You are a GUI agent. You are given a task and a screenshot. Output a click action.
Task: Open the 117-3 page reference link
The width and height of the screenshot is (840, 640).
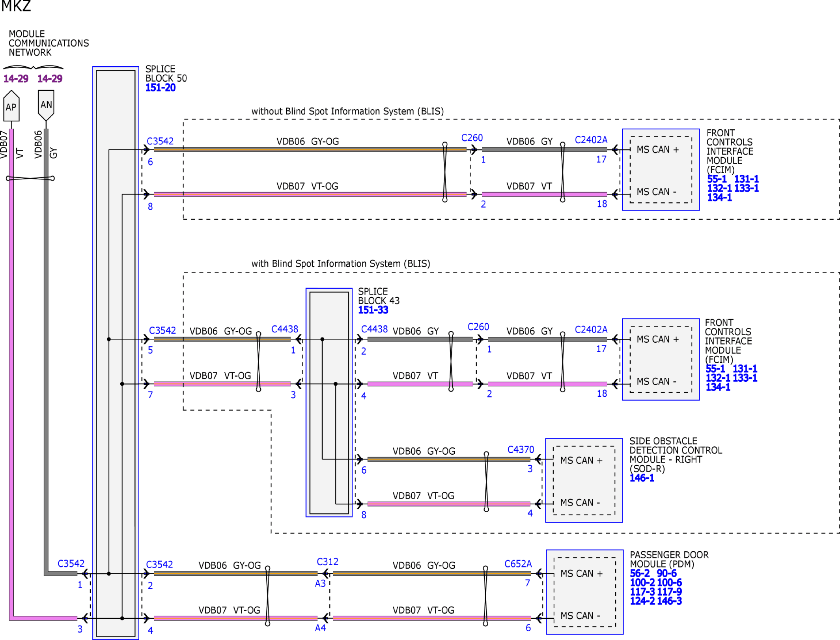pyautogui.click(x=642, y=591)
